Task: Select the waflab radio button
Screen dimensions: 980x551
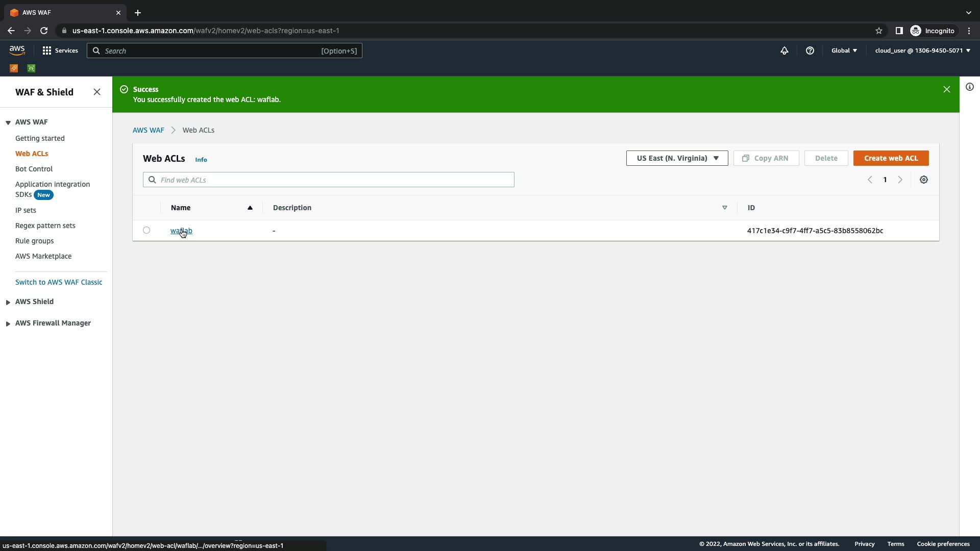Action: pos(146,230)
